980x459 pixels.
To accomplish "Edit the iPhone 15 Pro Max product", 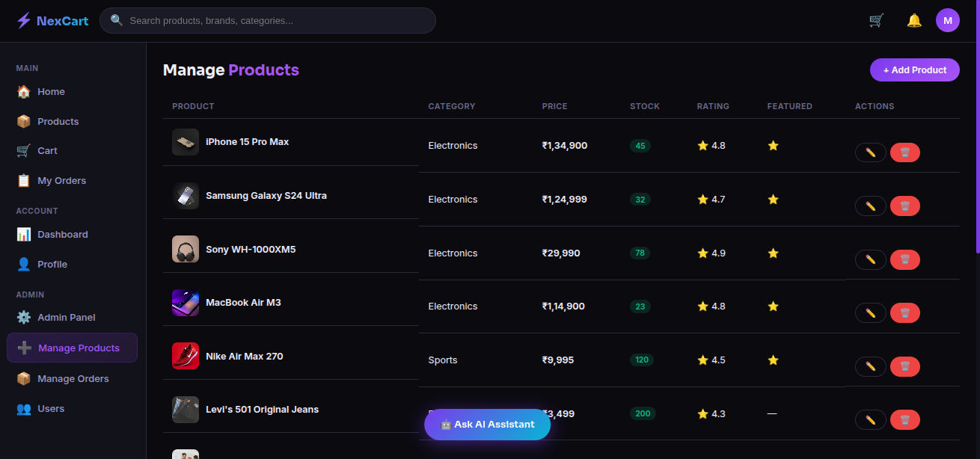I will point(871,153).
